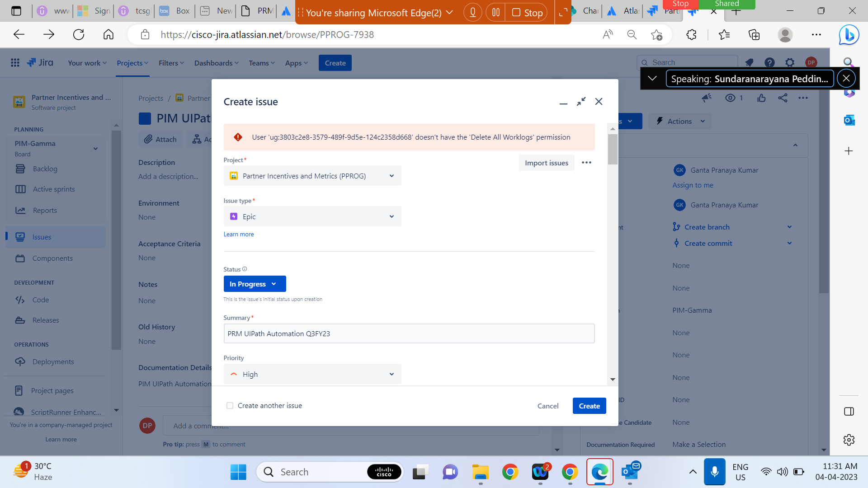Open the Active sprints menu item
Screen dimensions: 868x488
[x=54, y=189]
